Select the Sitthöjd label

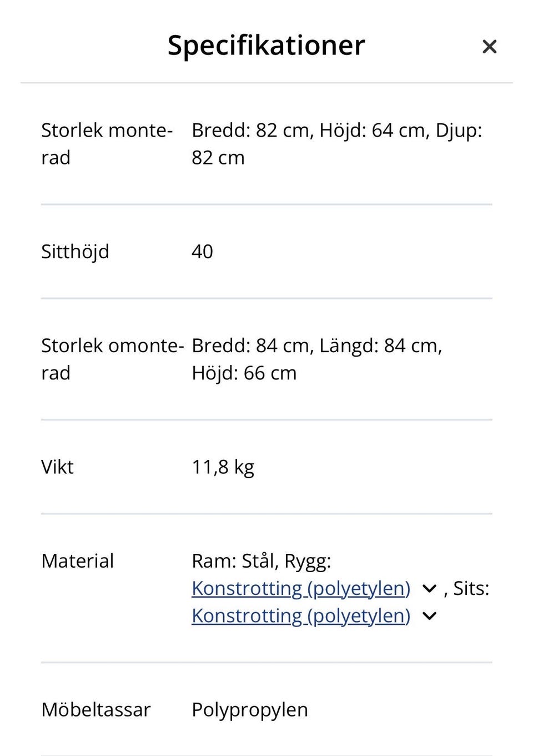tap(75, 252)
